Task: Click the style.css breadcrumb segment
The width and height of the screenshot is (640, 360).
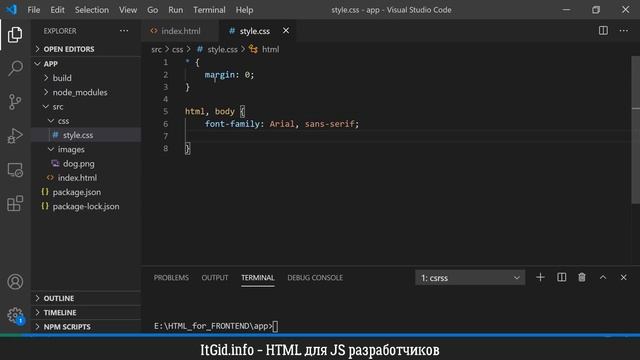Action: pos(222,49)
